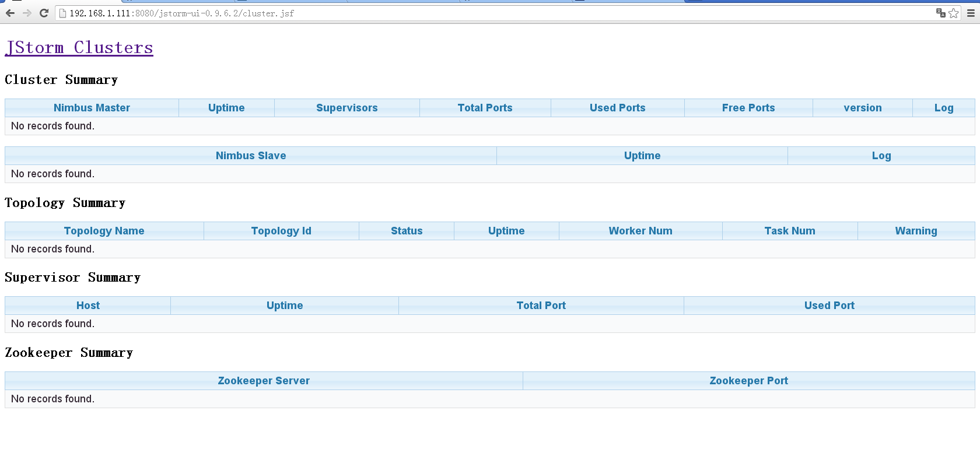Click the Cluster Summary Uptime header
The height and width of the screenshot is (470, 980).
[226, 108]
